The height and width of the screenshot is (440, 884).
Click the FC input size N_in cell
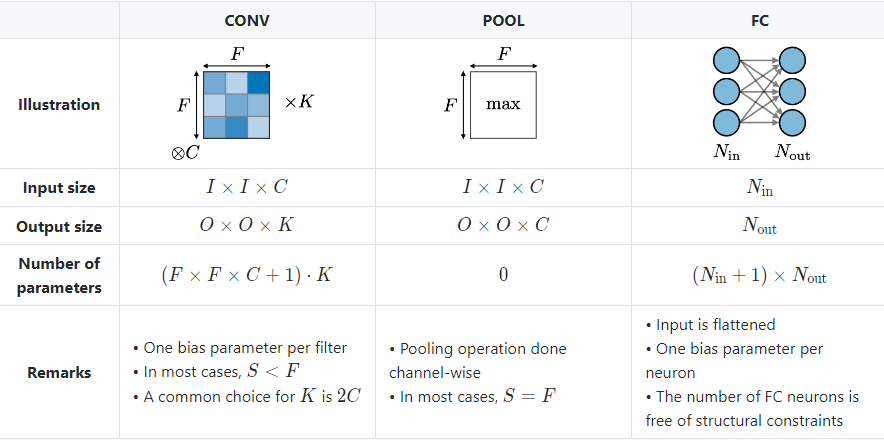click(x=760, y=187)
